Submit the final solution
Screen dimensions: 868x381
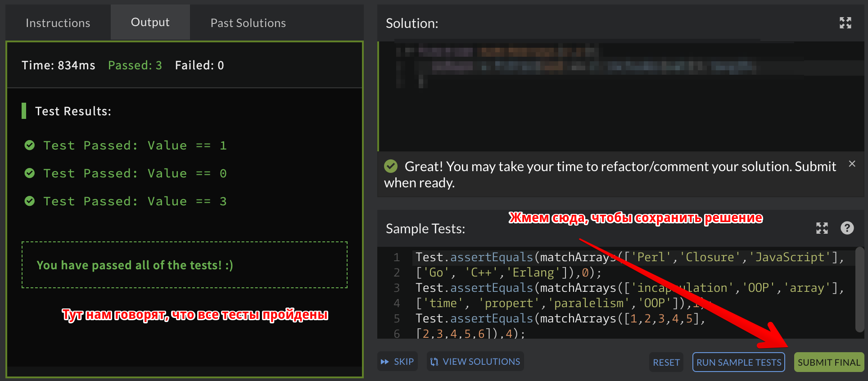[829, 362]
